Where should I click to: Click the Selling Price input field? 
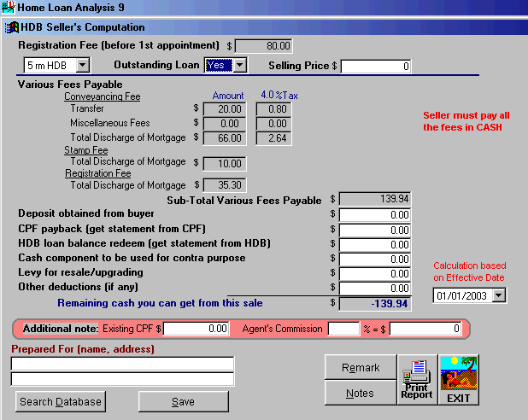[375, 67]
